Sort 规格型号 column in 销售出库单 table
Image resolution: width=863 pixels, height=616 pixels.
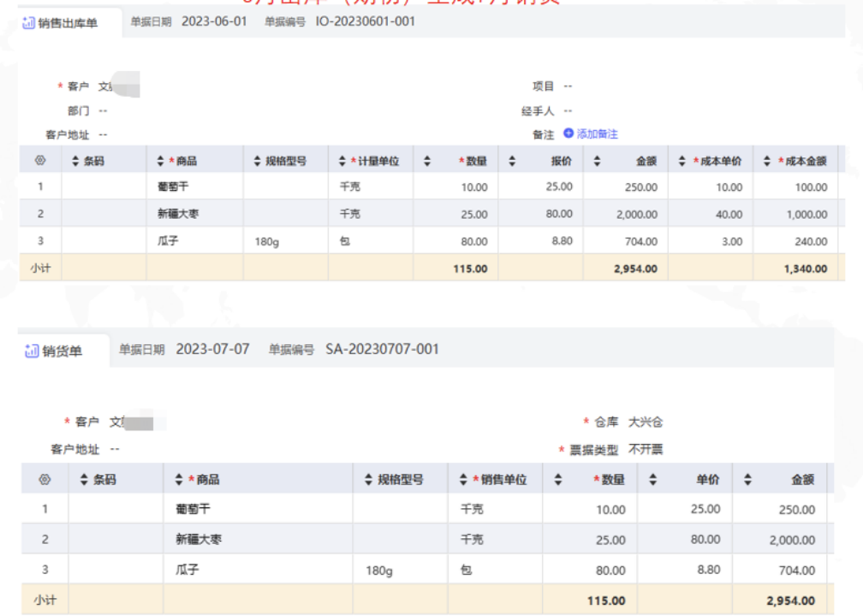(x=257, y=161)
